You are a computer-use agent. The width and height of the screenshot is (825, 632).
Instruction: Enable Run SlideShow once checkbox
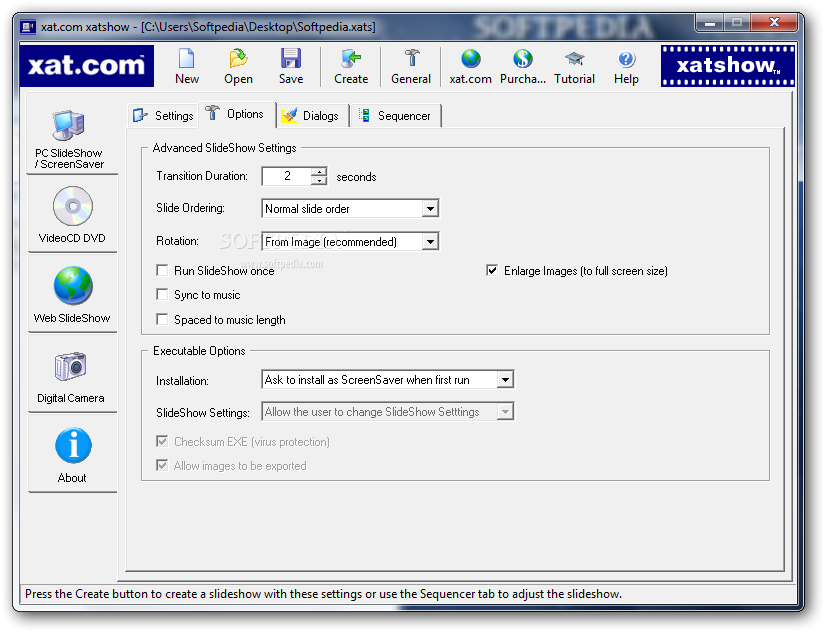162,270
